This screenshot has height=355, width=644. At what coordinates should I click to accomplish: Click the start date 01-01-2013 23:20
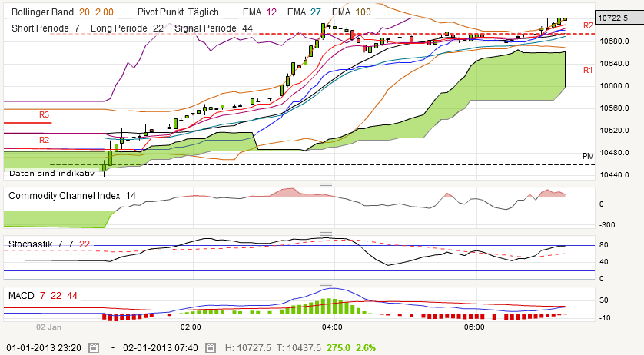click(x=45, y=347)
